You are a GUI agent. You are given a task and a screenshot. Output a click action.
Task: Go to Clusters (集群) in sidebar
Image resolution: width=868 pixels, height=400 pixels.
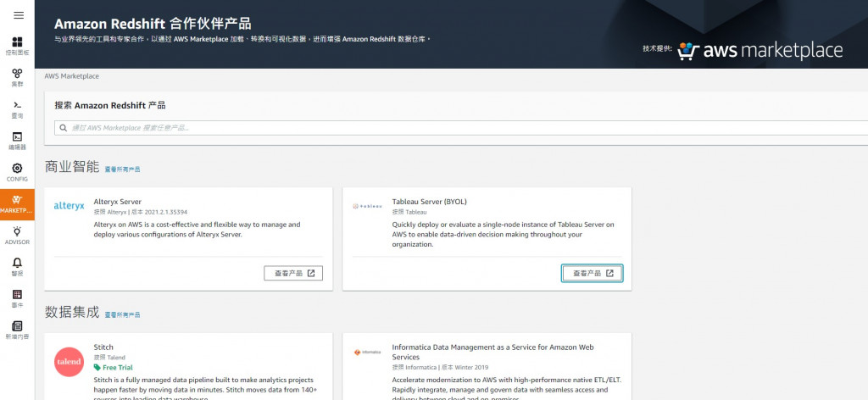tap(17, 77)
